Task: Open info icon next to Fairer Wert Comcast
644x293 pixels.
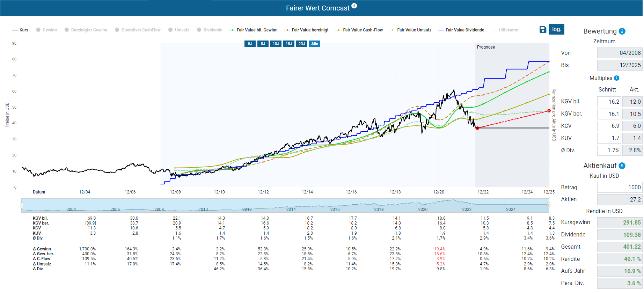Action: 354,6
